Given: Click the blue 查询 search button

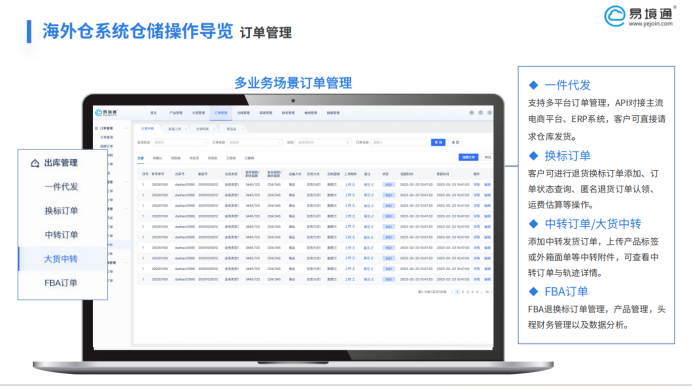Looking at the screenshot, I should pos(438,143).
